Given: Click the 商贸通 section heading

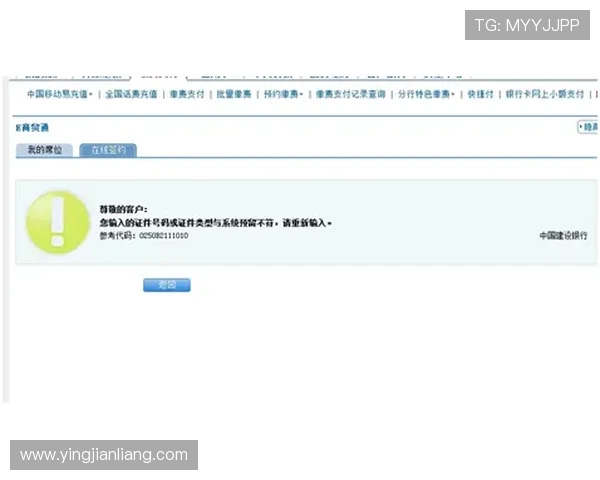Looking at the screenshot, I should tap(33, 128).
